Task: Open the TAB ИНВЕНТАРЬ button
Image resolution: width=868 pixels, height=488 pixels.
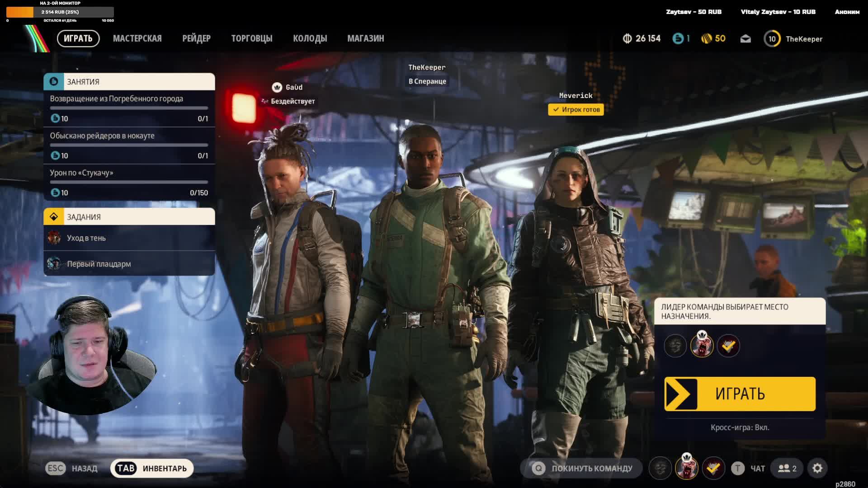Action: click(x=152, y=469)
